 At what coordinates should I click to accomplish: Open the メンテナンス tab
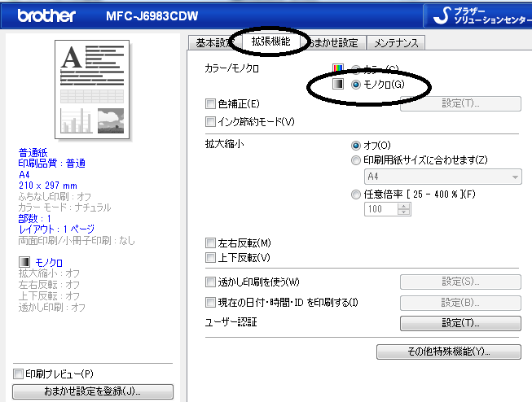[x=396, y=43]
